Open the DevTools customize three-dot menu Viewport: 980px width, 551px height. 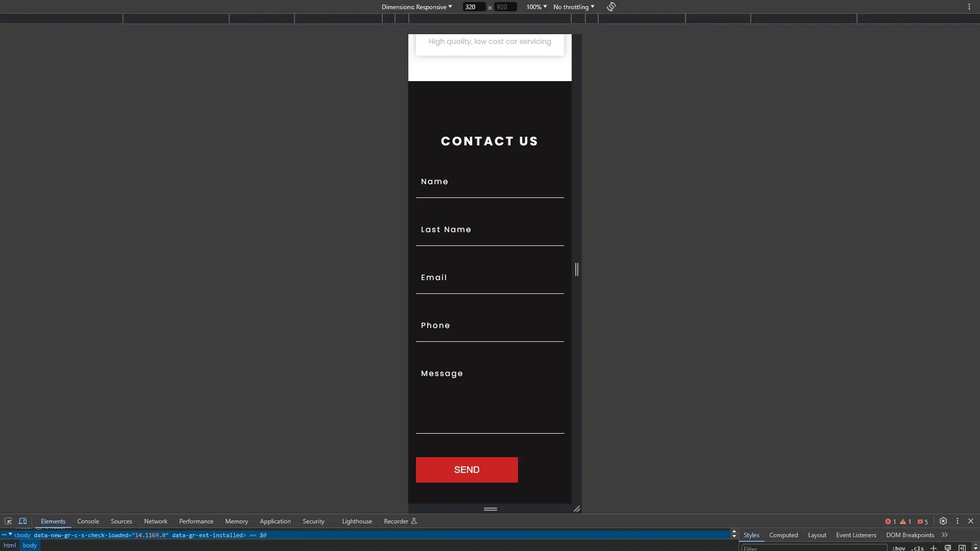tap(958, 521)
